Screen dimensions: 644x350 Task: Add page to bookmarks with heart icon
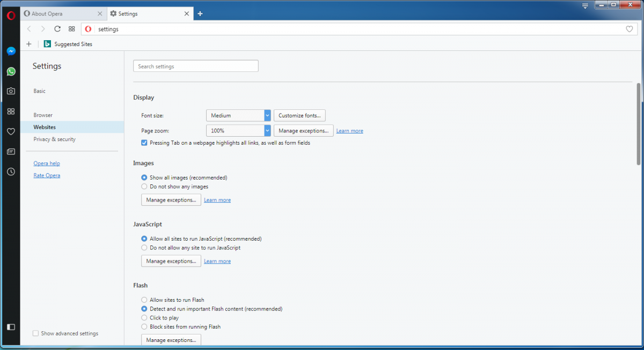point(630,29)
